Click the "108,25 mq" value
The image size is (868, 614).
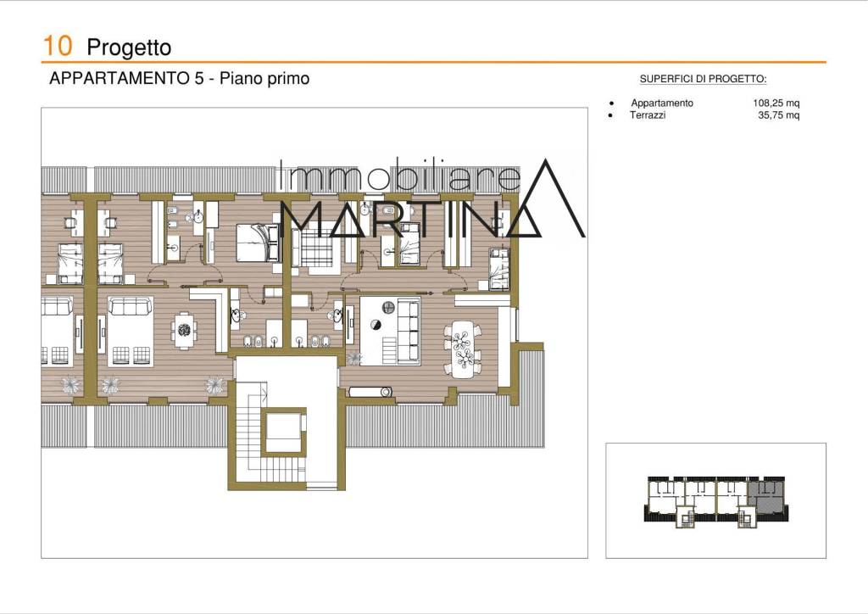tap(776, 103)
